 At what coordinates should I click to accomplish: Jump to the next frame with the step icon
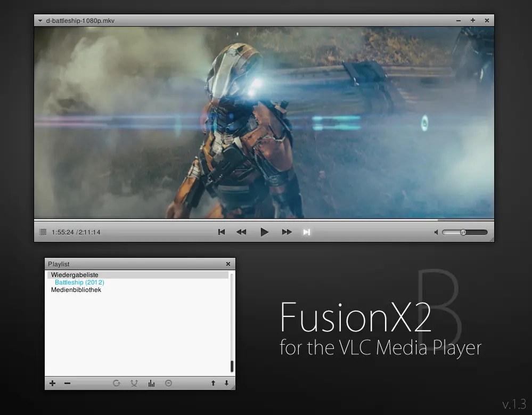[x=307, y=232]
